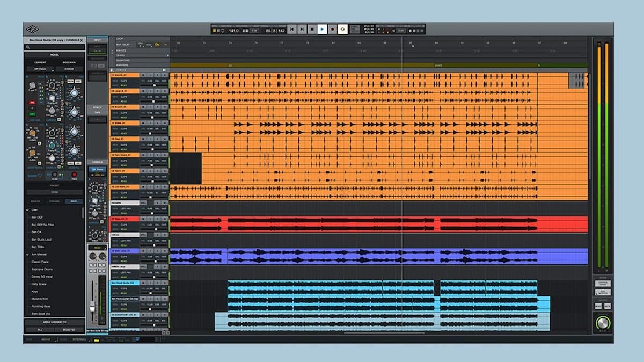The width and height of the screenshot is (644, 362).
Task: Select the Glossy BG Vocal preset
Action: click(x=42, y=277)
